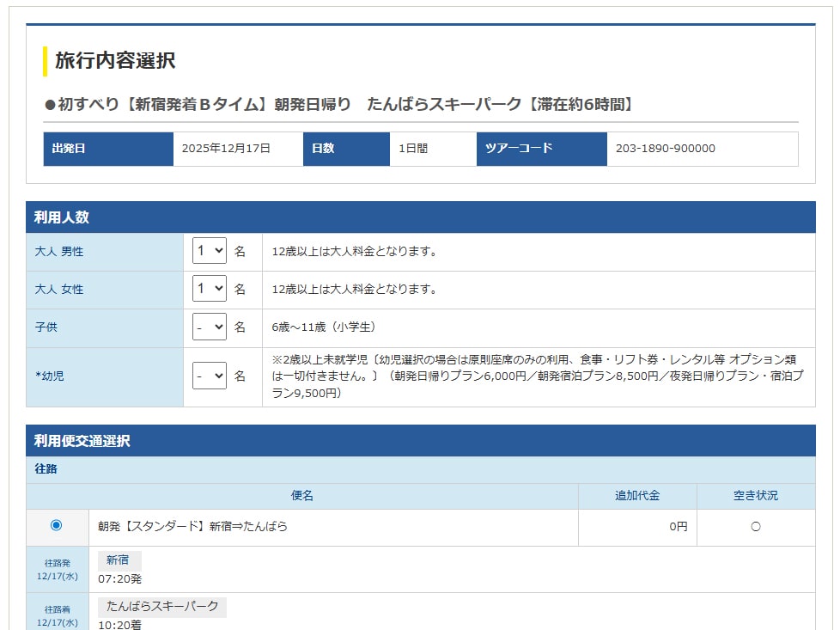The width and height of the screenshot is (840, 630).
Task: Click the 追加代金 column header
Action: click(636, 496)
